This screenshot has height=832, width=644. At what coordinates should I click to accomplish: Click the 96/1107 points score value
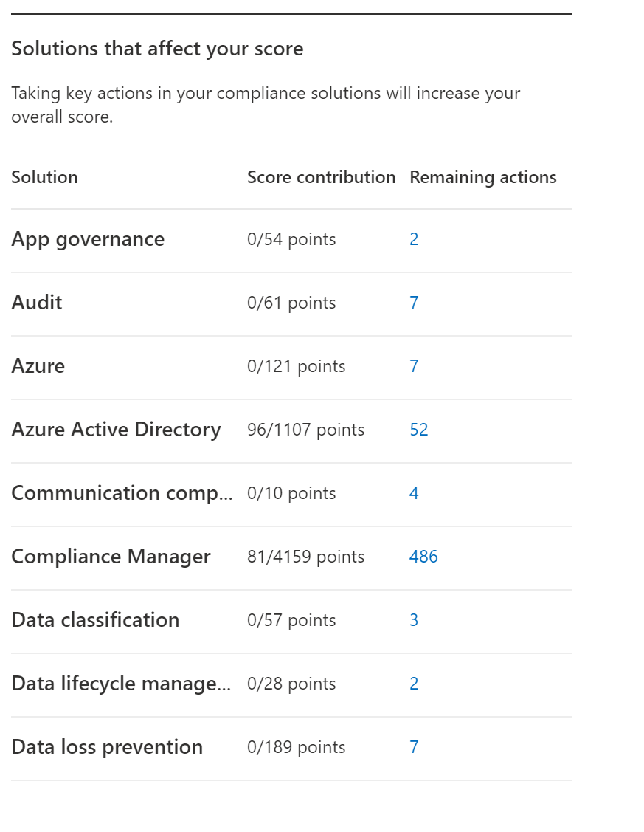(306, 430)
